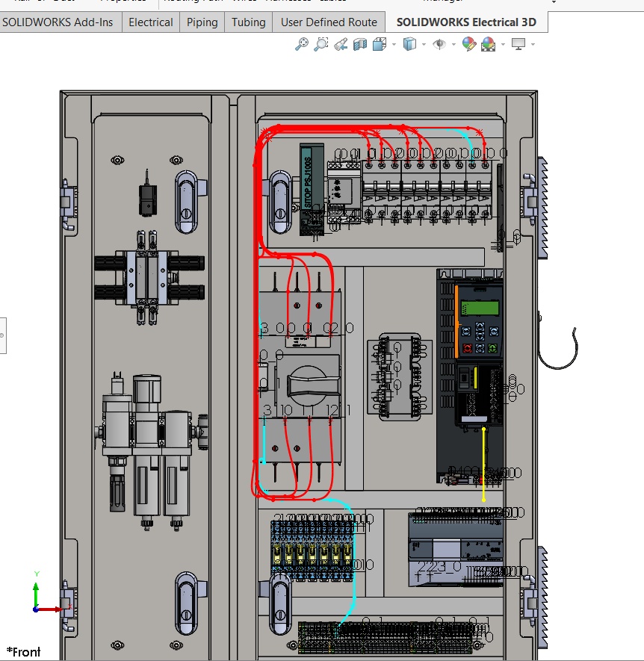
Task: Click the Apply Scene icon
Action: (489, 44)
